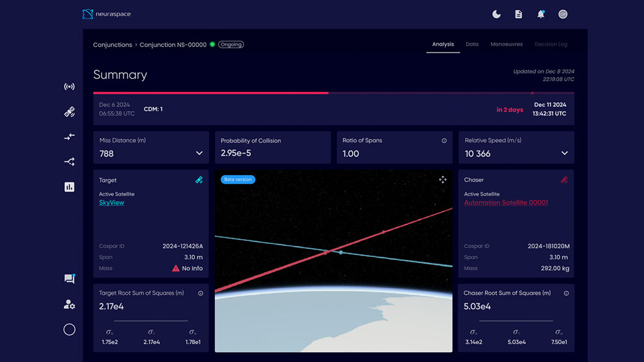The image size is (644, 362).
Task: Click the red timeline progress bar
Action: tap(211, 93)
